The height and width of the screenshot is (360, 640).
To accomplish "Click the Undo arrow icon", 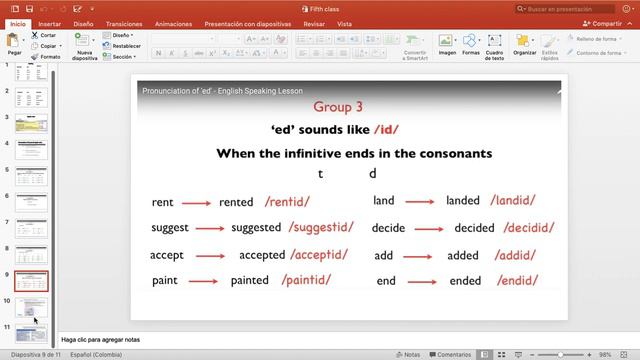I will [x=44, y=9].
